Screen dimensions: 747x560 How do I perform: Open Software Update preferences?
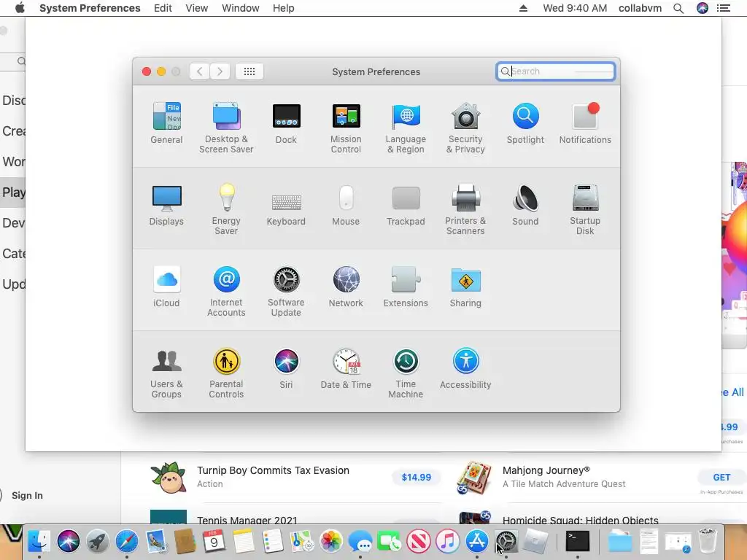286,291
